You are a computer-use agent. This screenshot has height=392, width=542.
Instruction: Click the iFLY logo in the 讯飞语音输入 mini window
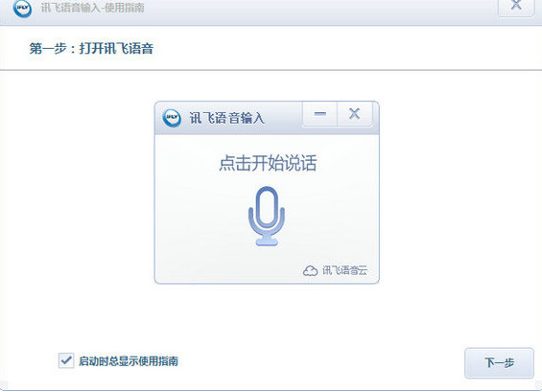click(172, 118)
